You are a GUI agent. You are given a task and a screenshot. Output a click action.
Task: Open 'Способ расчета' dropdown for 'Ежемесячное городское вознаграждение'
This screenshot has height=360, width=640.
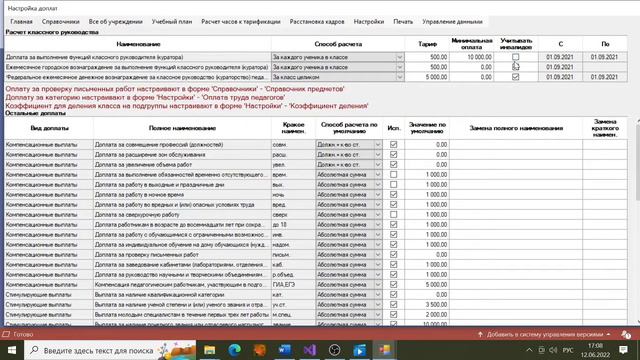[400, 67]
